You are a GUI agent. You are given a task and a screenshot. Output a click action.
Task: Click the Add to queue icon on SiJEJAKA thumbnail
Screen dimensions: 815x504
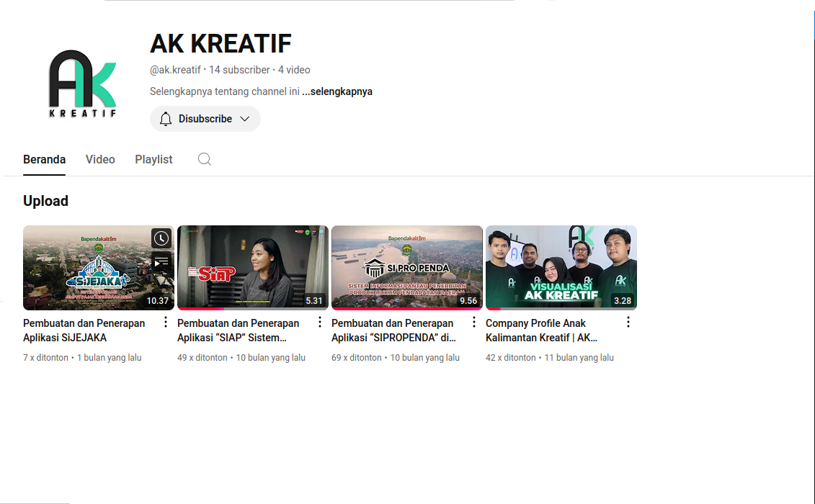(161, 263)
